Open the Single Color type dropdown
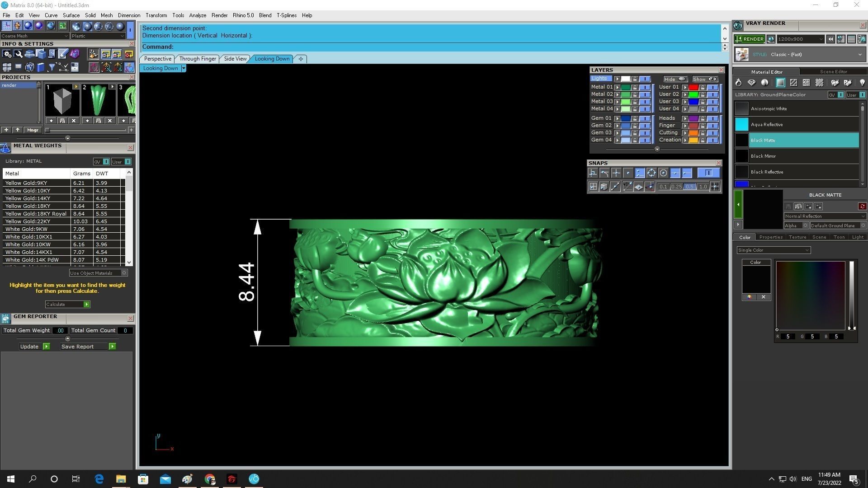Viewport: 868px width, 488px height. [x=773, y=250]
